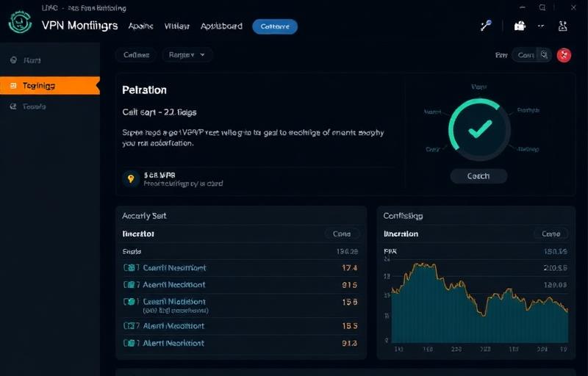Image resolution: width=588 pixels, height=376 pixels.
Task: Click the pill button in the chart panel header
Action: 551,234
